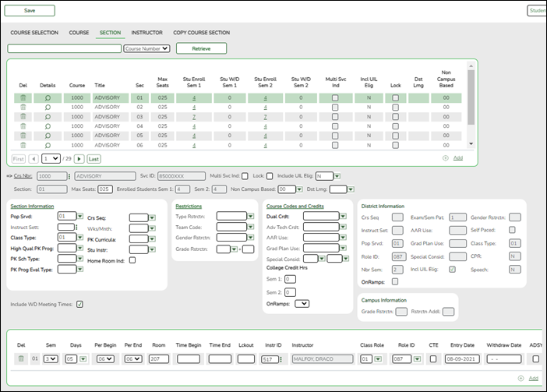This screenshot has height=392, width=547.
Task: Open details magnifier for section 05
Action: (48, 136)
